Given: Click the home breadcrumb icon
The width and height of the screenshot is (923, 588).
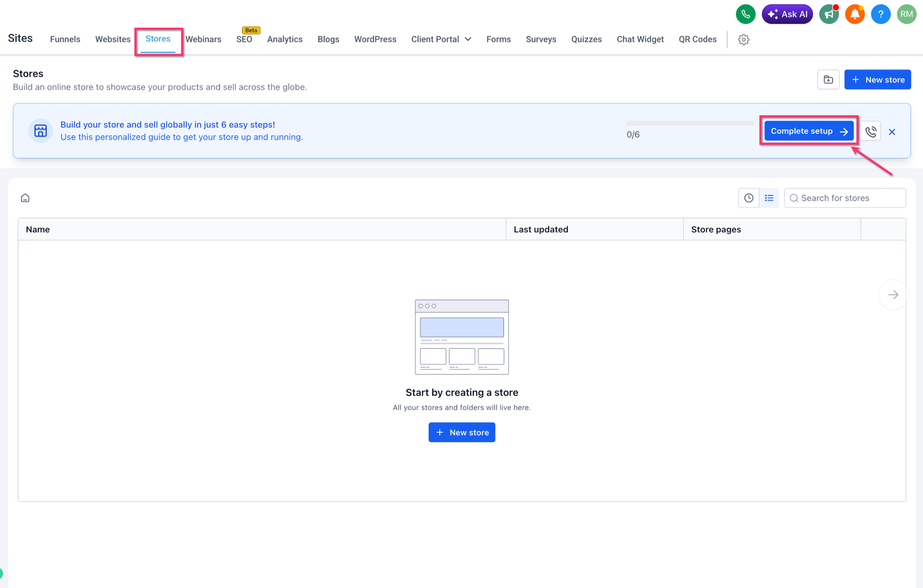Looking at the screenshot, I should point(25,198).
